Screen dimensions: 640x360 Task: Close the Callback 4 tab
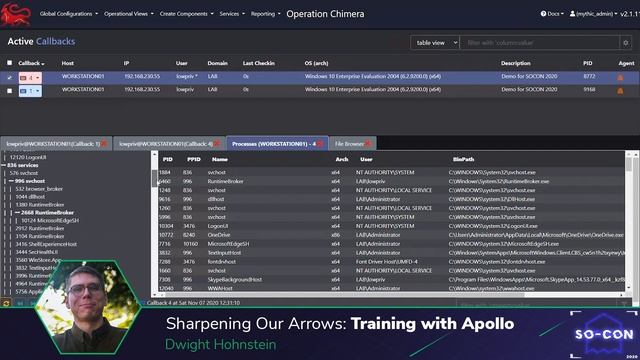point(217,144)
